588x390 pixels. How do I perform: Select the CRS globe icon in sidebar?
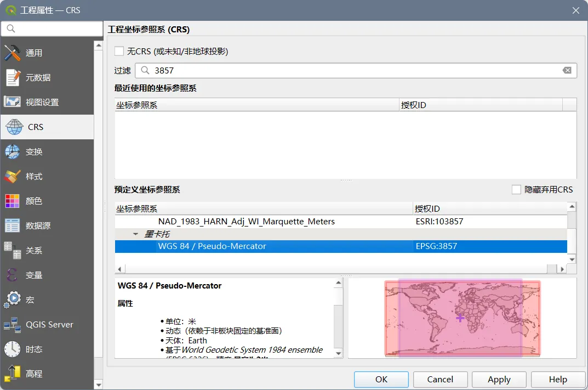pos(14,127)
